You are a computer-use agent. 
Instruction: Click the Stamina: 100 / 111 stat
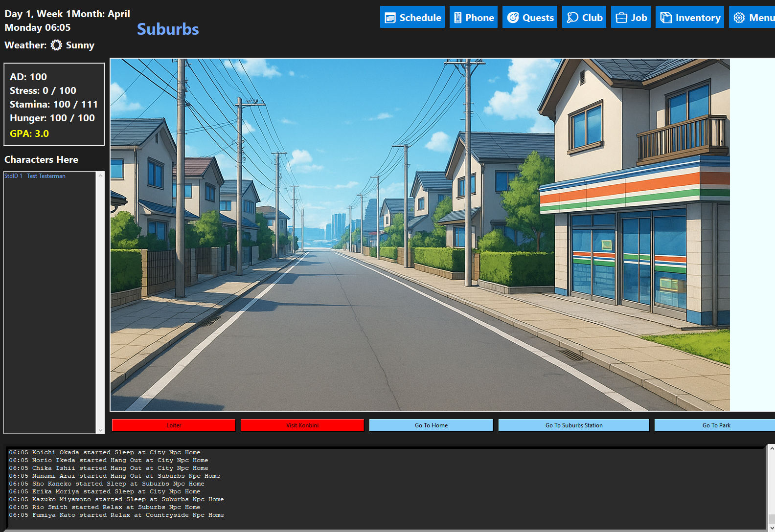[54, 104]
